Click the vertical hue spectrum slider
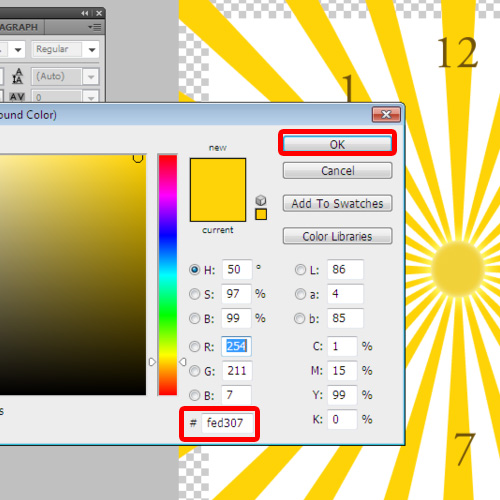This screenshot has height=500, width=500. coord(168,275)
